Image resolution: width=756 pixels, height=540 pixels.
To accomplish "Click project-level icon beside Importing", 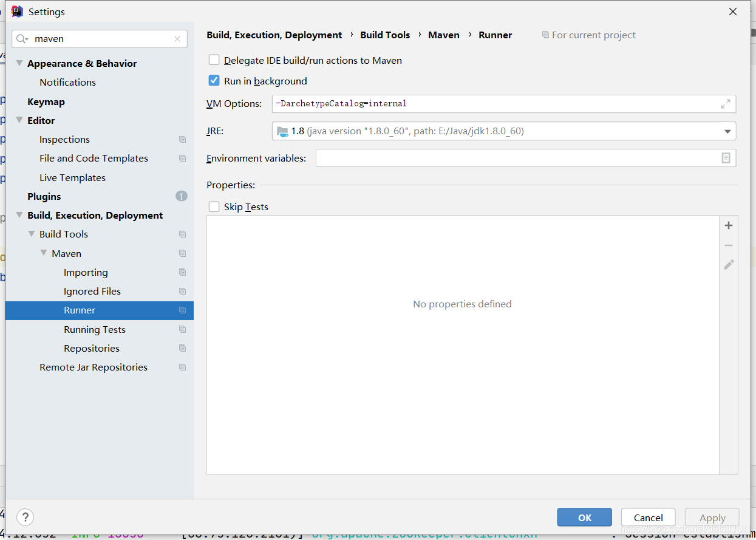I will pos(182,273).
